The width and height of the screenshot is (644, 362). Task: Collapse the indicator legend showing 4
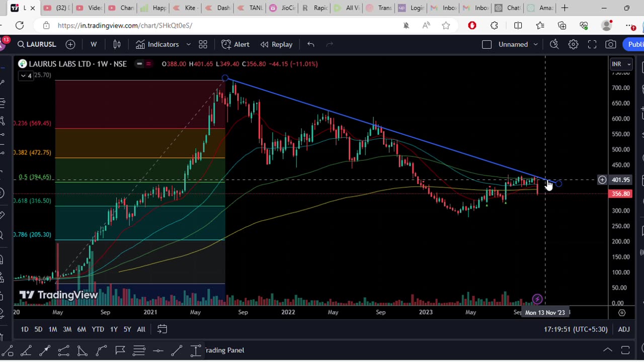click(x=26, y=76)
